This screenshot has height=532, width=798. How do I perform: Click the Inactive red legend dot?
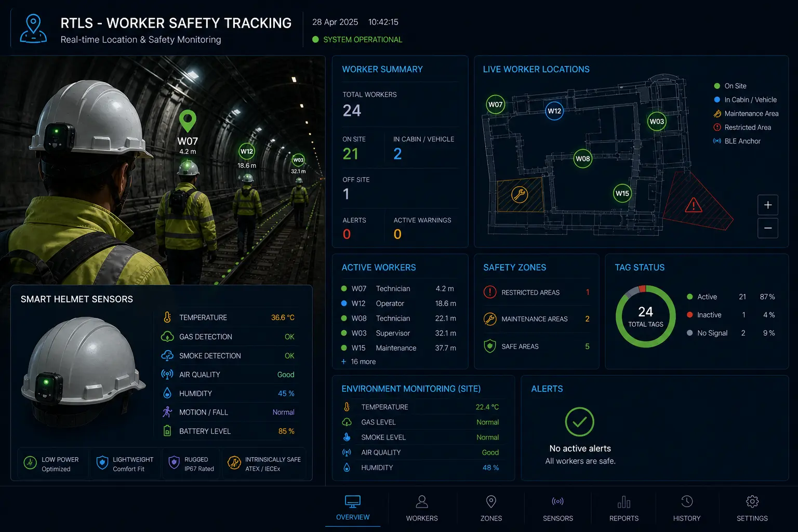[x=690, y=315]
